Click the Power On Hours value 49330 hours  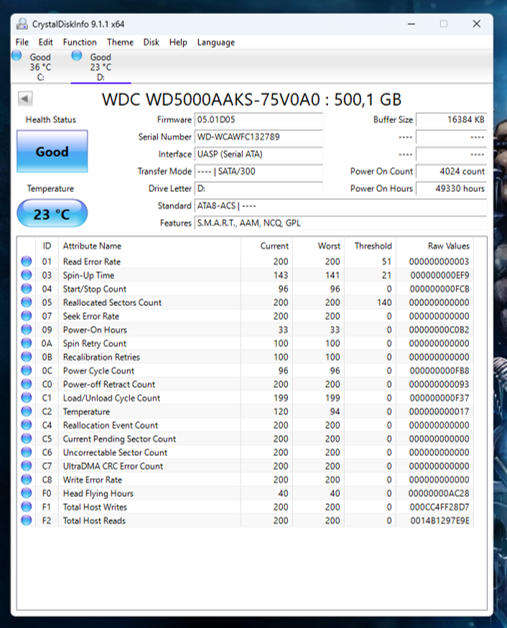coord(451,189)
